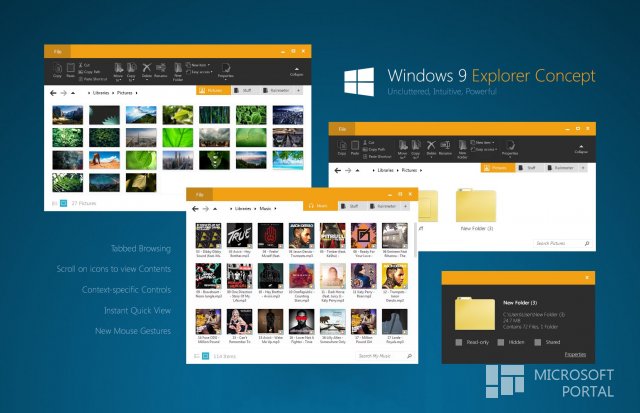Switch to thumbnail view beside 27 Pictures
Viewport: 640px width, 413px height.
pyautogui.click(x=64, y=203)
